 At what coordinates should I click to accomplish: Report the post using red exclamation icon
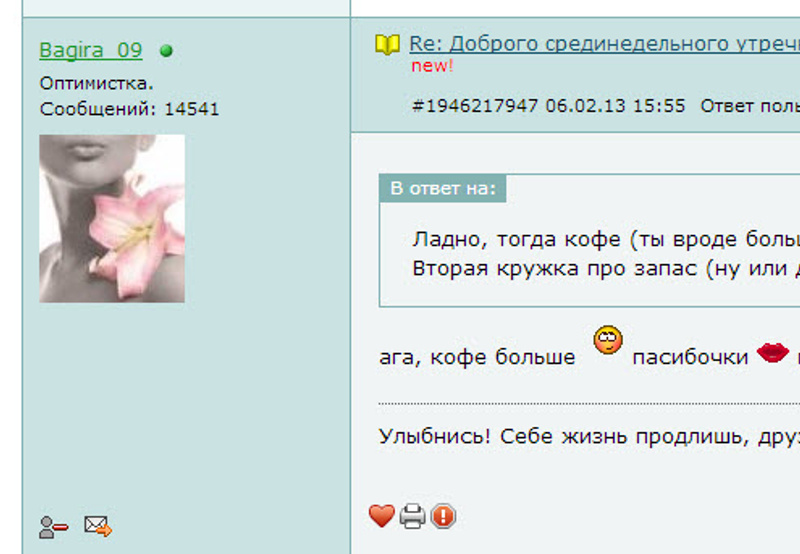click(443, 516)
